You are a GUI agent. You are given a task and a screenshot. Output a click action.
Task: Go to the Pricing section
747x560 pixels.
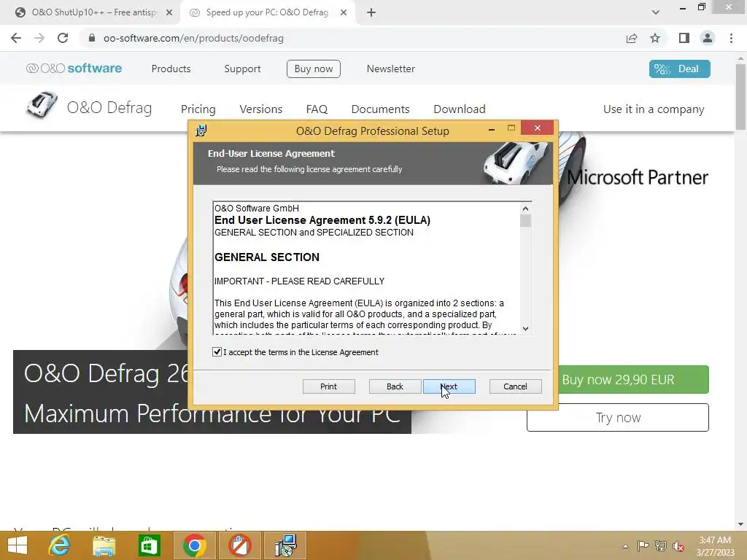tap(198, 109)
